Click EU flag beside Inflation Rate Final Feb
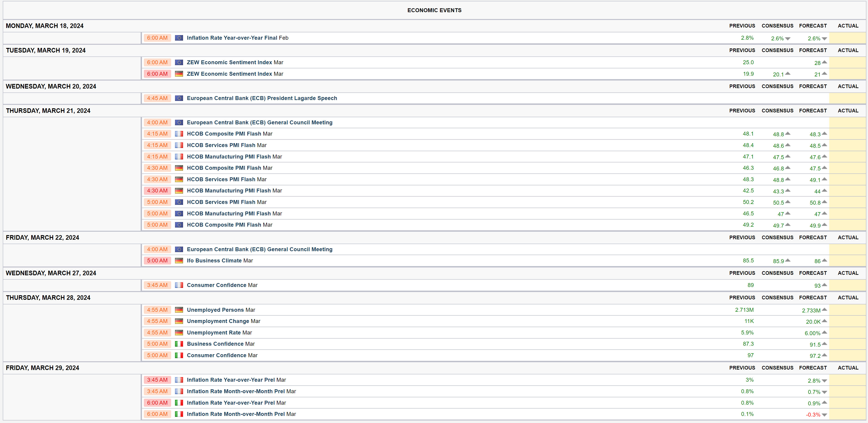868x423 pixels. [179, 38]
